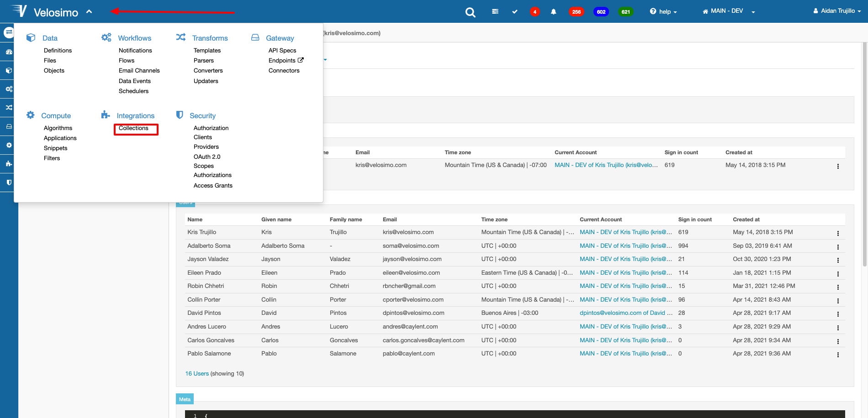Select the Meta tab label

(185, 399)
